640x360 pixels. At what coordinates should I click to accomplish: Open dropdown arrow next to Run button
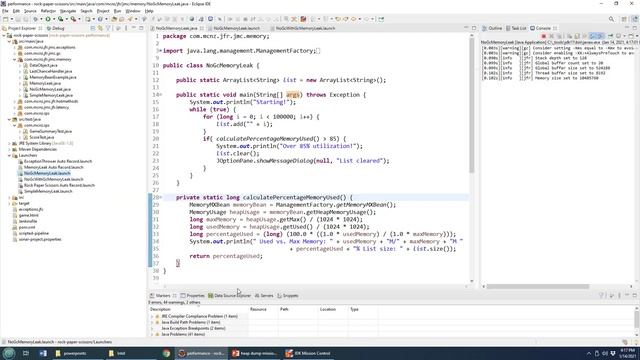(53, 19)
